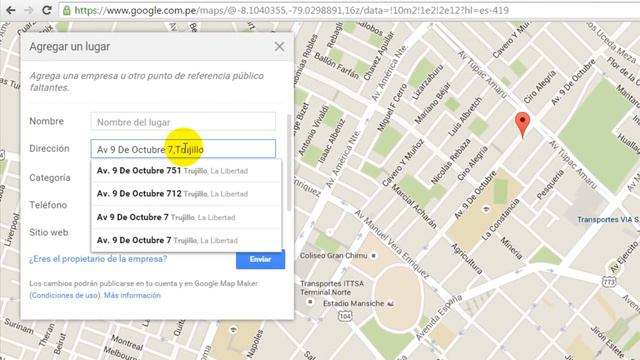Image resolution: width=640 pixels, height=360 pixels.
Task: Click the Nicolas Rebaza street label
Action: (x=451, y=161)
